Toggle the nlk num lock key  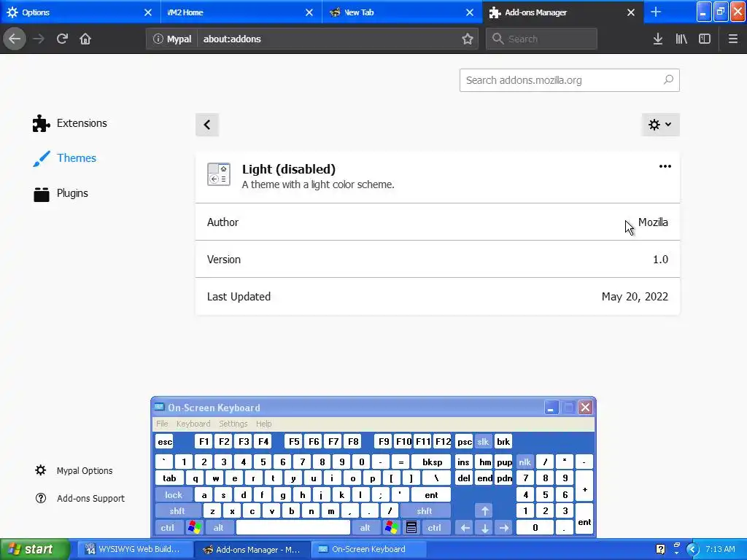525,462
